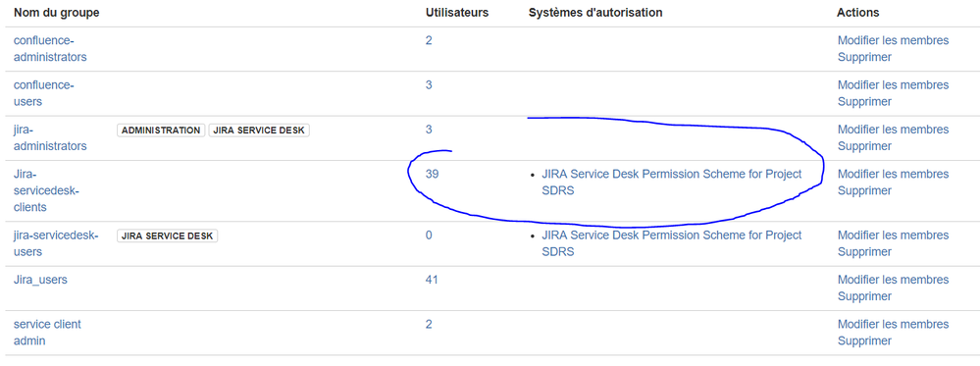The image size is (980, 366).
Task: Modifier les membres for jira-administrators
Action: tap(893, 130)
